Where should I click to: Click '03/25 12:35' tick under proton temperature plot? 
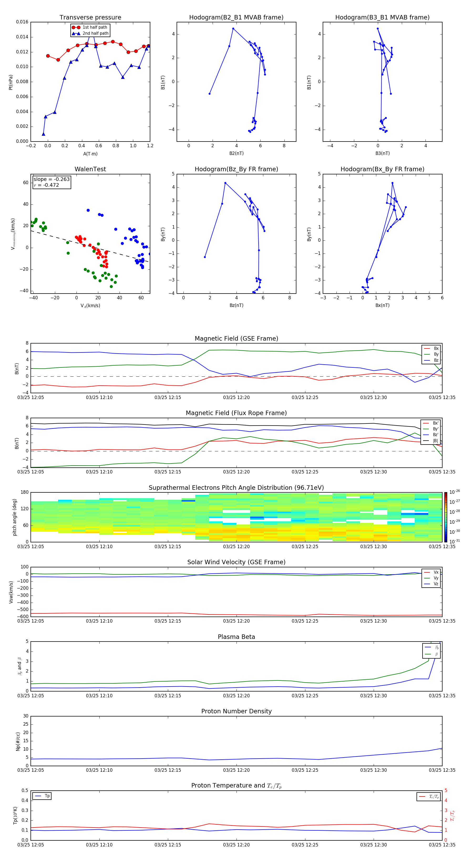(x=442, y=845)
